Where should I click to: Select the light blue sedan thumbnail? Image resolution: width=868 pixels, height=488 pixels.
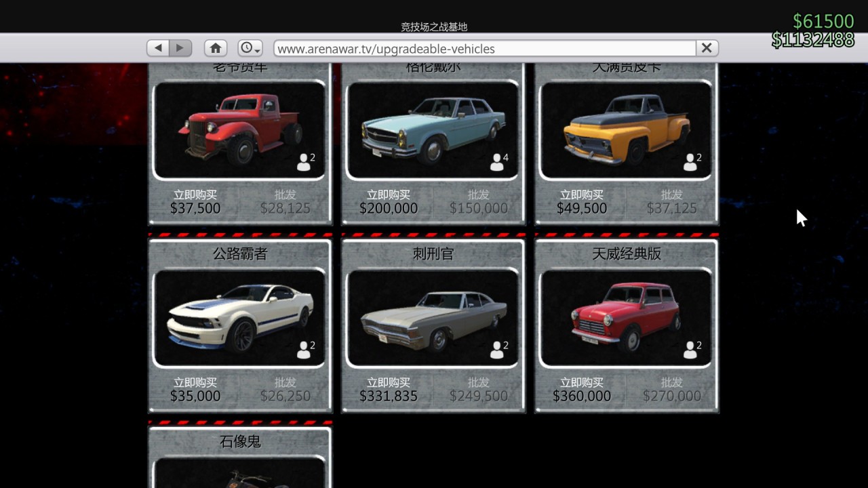click(433, 130)
